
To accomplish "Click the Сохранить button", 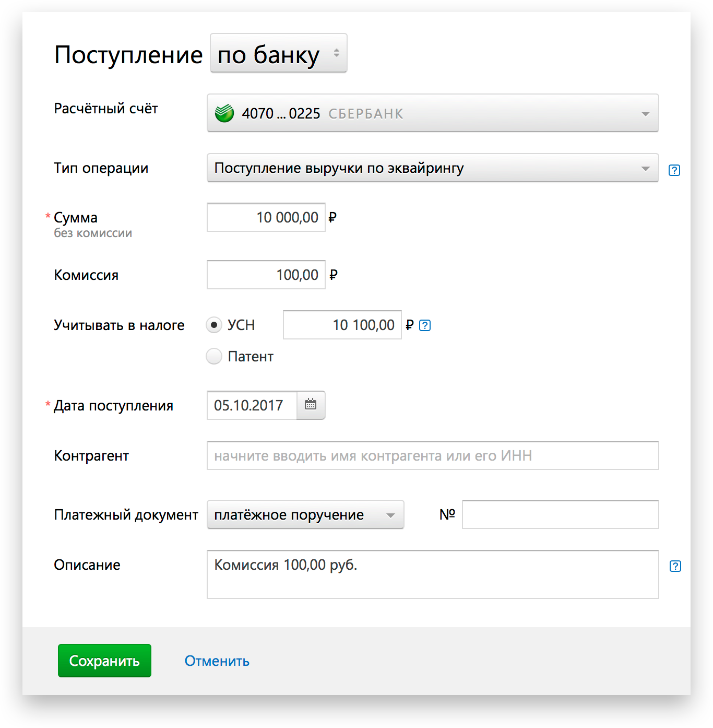I will coord(104,661).
